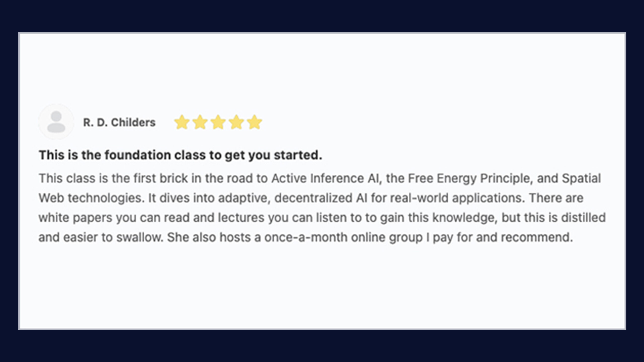The image size is (644, 362).
Task: Click the first rating star
Action: click(x=182, y=122)
